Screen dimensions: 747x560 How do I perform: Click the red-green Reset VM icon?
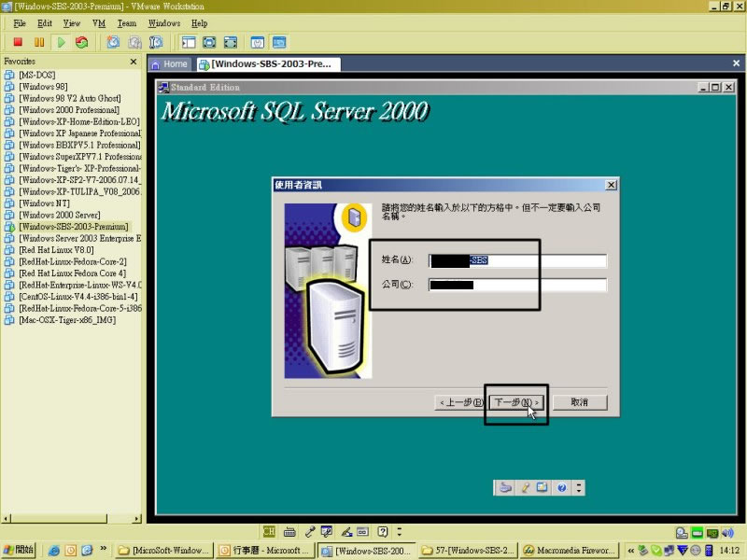[82, 42]
